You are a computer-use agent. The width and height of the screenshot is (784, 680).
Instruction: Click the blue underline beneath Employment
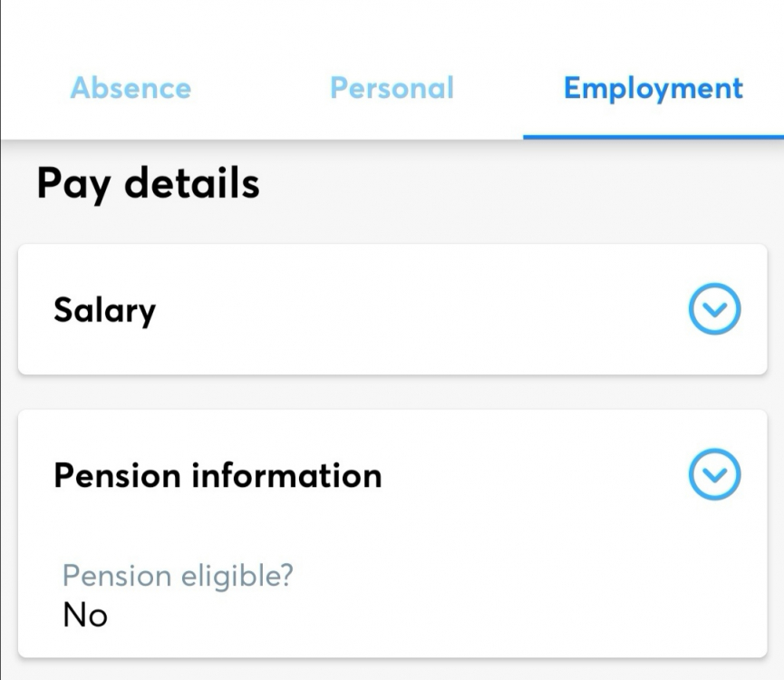[653, 137]
